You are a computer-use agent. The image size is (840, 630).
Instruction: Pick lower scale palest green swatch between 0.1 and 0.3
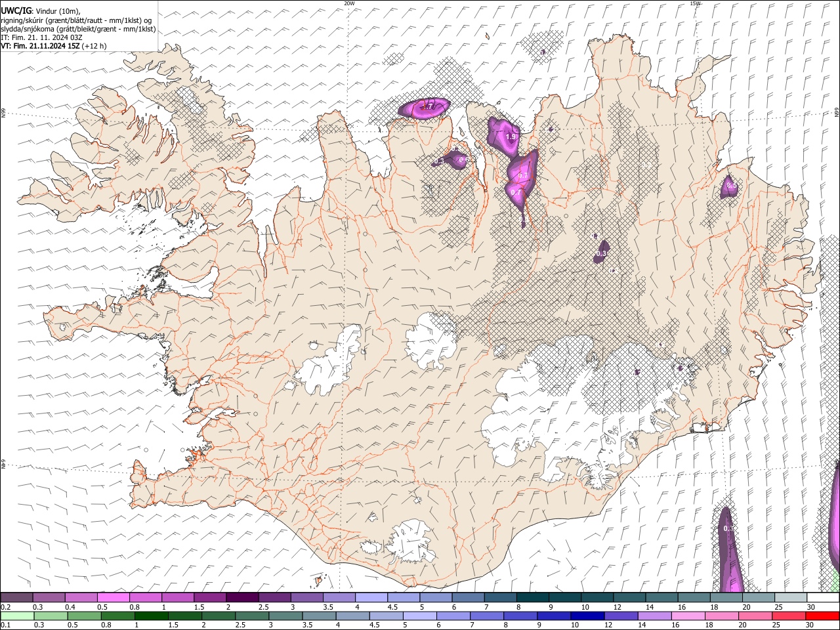(17, 616)
